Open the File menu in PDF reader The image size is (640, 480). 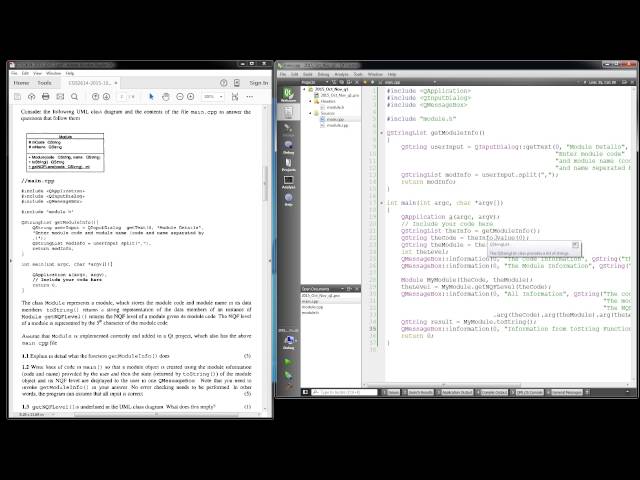(14, 73)
